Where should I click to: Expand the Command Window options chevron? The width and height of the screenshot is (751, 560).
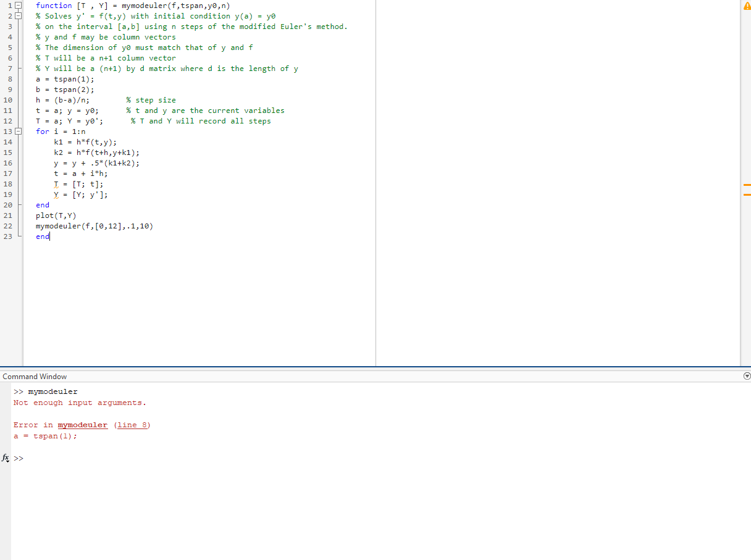[747, 376]
